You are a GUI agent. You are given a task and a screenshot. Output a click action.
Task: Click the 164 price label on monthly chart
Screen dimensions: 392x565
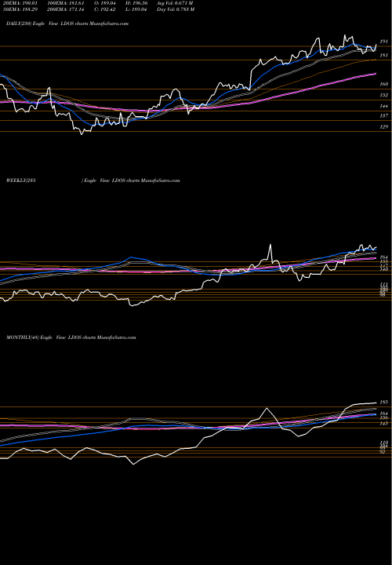[384, 414]
